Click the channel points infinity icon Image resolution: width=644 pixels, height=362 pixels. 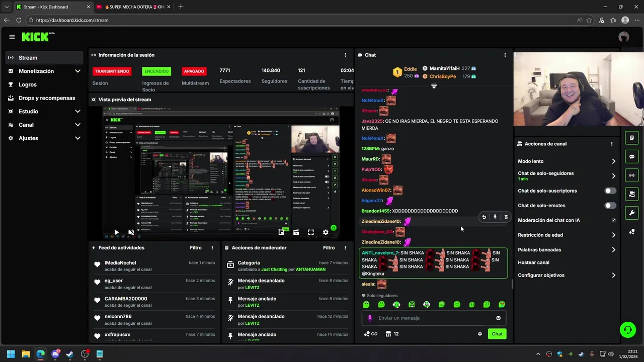tap(371, 334)
